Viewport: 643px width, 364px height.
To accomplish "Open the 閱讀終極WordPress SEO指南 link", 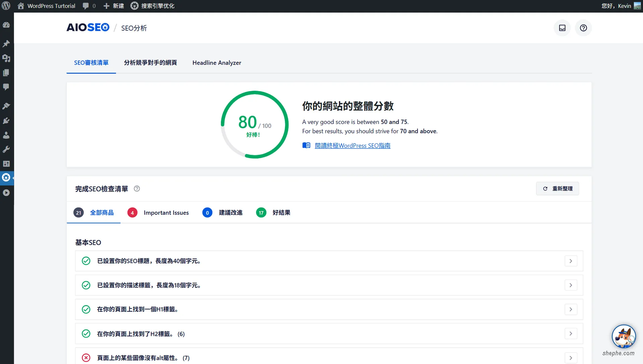I will pos(352,145).
